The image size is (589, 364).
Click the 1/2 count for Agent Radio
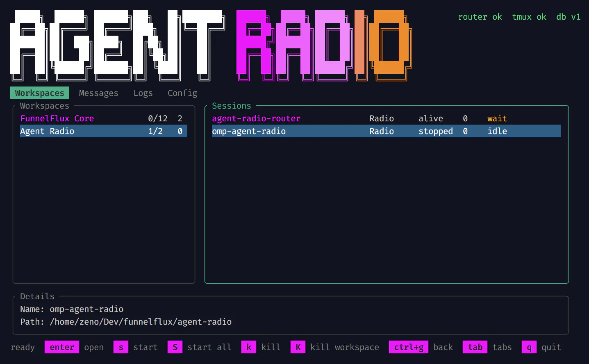155,131
